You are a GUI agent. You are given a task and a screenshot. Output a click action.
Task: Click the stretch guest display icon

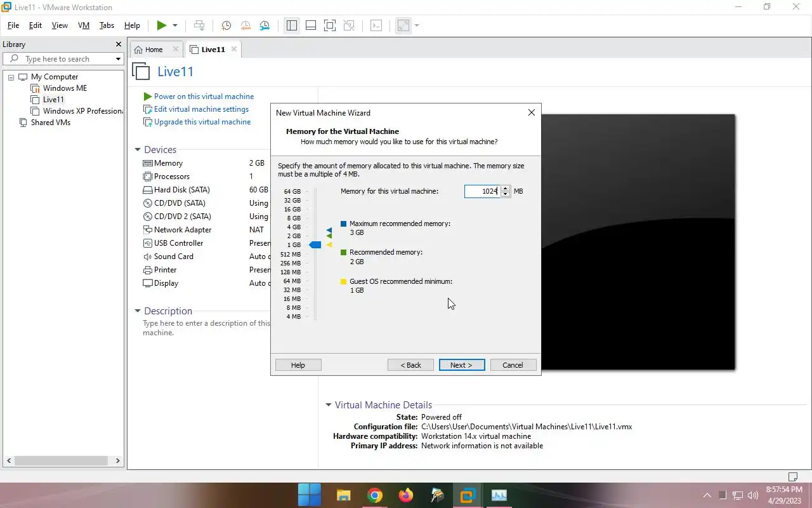click(403, 25)
